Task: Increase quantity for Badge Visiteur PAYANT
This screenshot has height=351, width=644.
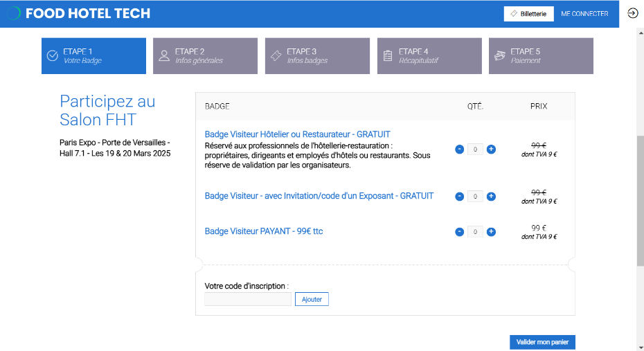Action: tap(491, 231)
